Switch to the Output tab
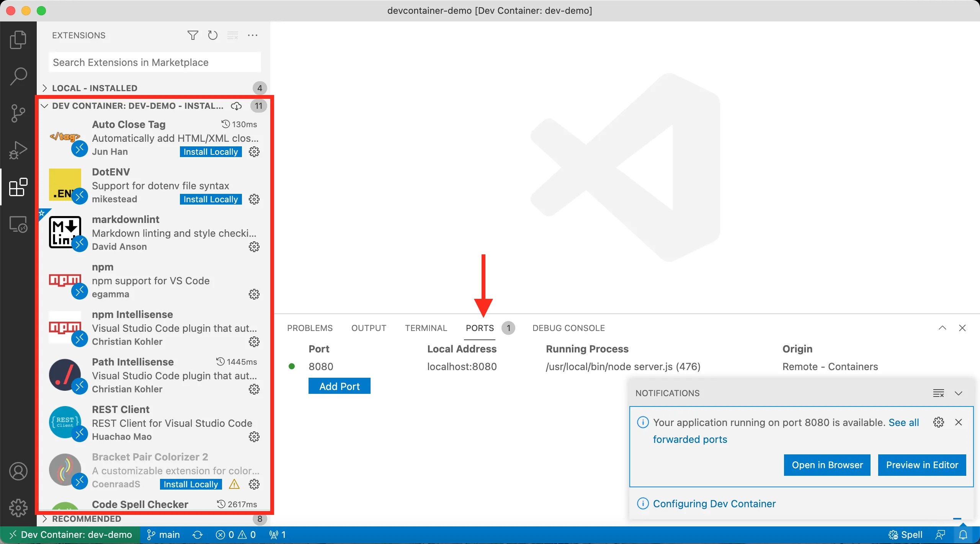The height and width of the screenshot is (544, 980). click(x=369, y=328)
